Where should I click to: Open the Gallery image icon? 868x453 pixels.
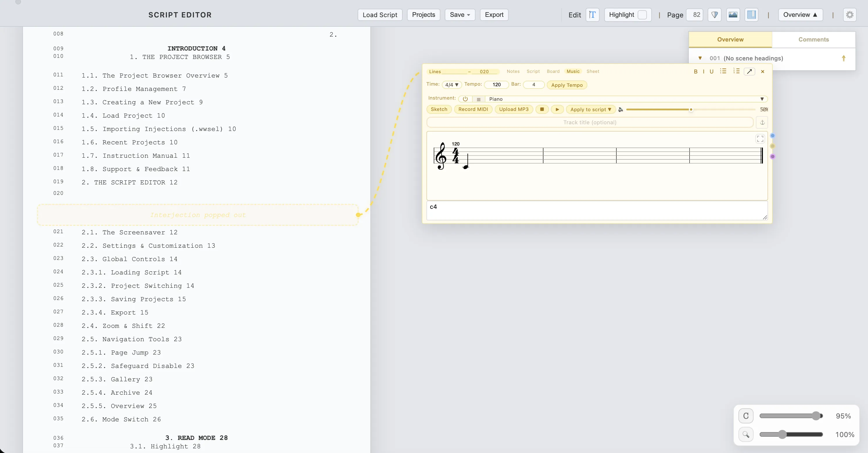(x=733, y=15)
